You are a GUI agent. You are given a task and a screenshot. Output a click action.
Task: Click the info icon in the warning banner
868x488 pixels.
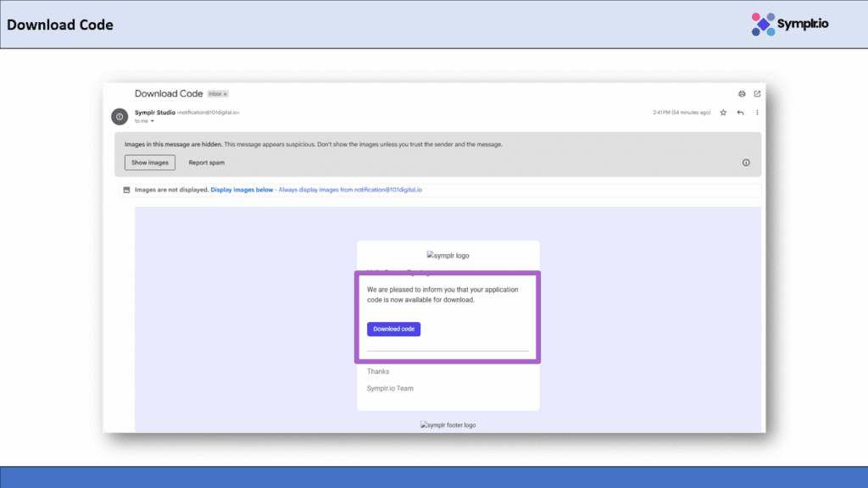pos(746,163)
